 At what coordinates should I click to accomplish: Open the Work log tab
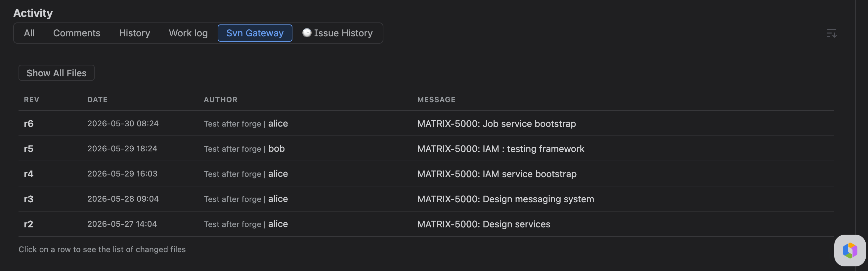[x=188, y=33]
